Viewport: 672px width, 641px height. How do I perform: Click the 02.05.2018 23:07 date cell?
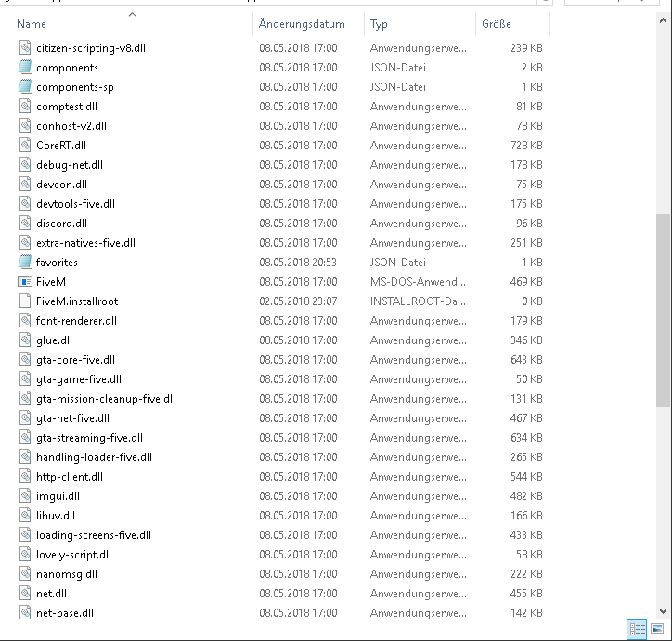298,301
